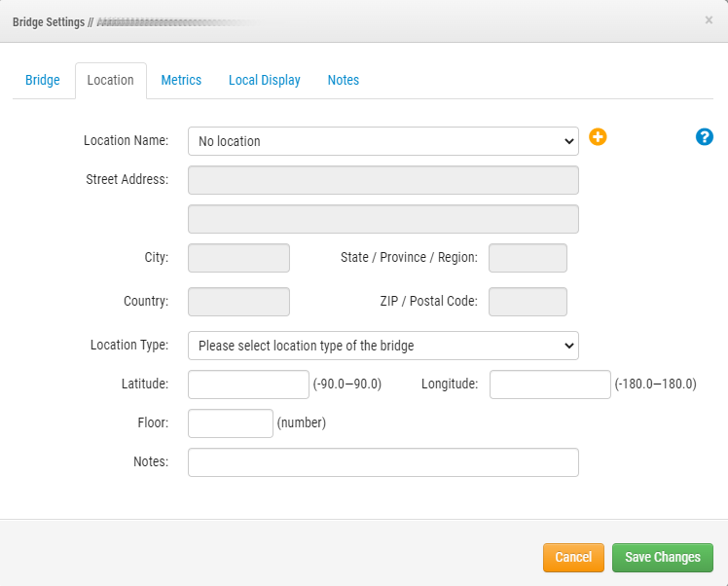This screenshot has width=728, height=586.
Task: Switch to the Bridge tab
Action: click(43, 80)
